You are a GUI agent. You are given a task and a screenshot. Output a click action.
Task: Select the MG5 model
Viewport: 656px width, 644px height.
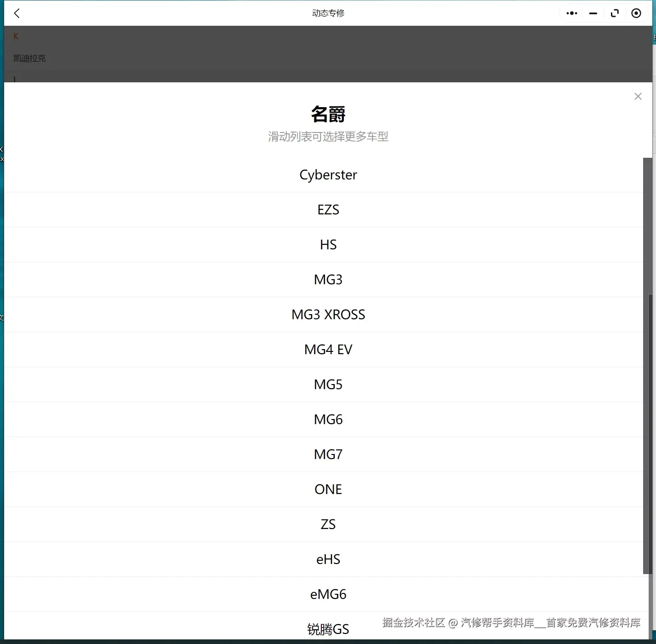point(328,384)
